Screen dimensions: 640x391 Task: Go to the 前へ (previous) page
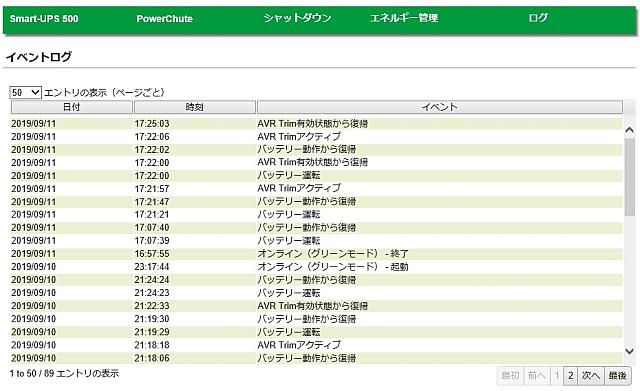tap(537, 375)
